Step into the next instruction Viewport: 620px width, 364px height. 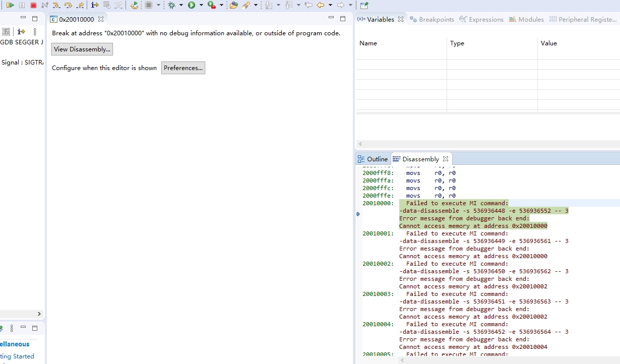pos(57,5)
